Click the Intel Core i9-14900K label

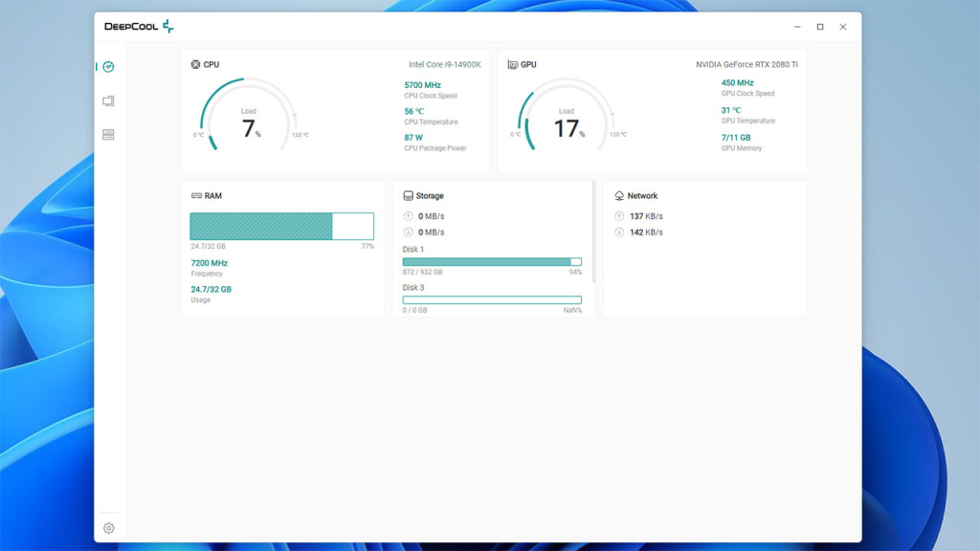444,65
